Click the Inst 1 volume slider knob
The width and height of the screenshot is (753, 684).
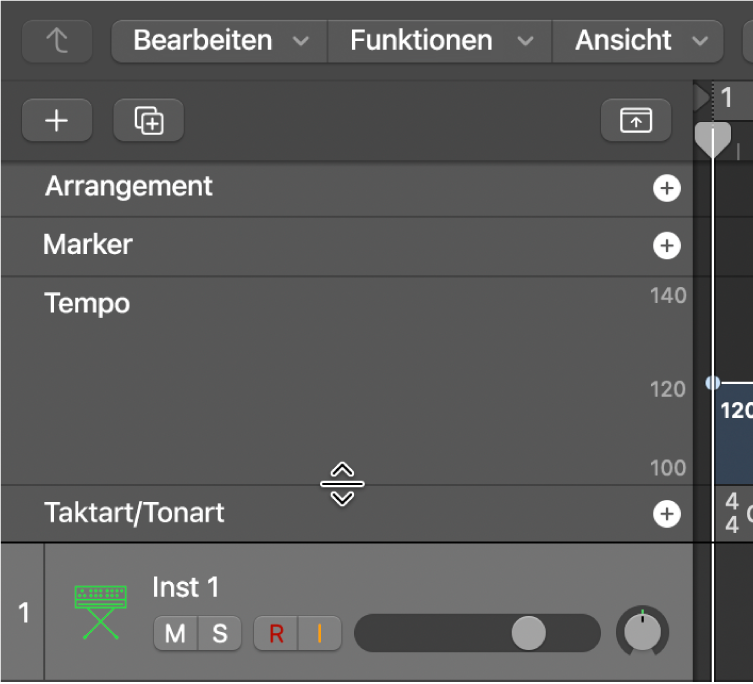tap(528, 633)
